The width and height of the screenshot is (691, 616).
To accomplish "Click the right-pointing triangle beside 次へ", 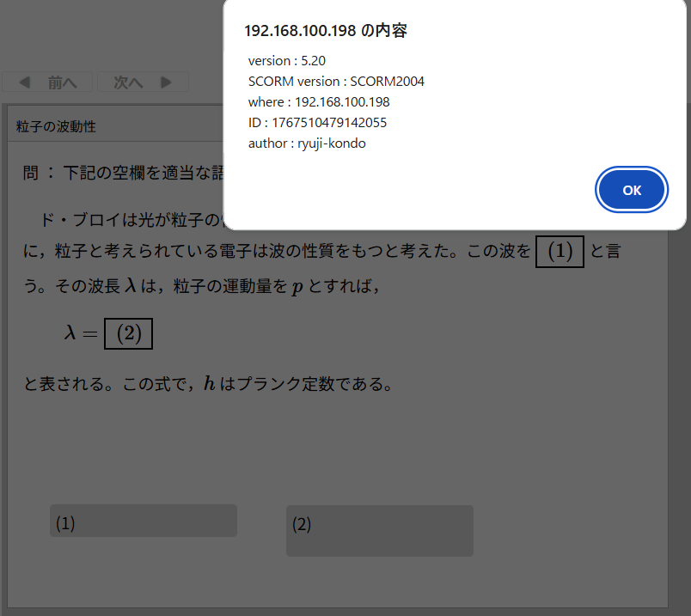I will click(x=167, y=82).
